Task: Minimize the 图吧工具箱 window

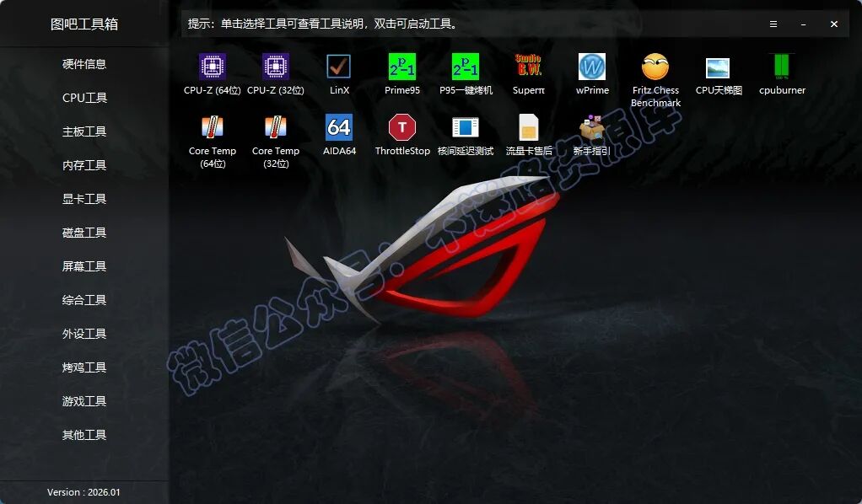Action: tap(803, 24)
